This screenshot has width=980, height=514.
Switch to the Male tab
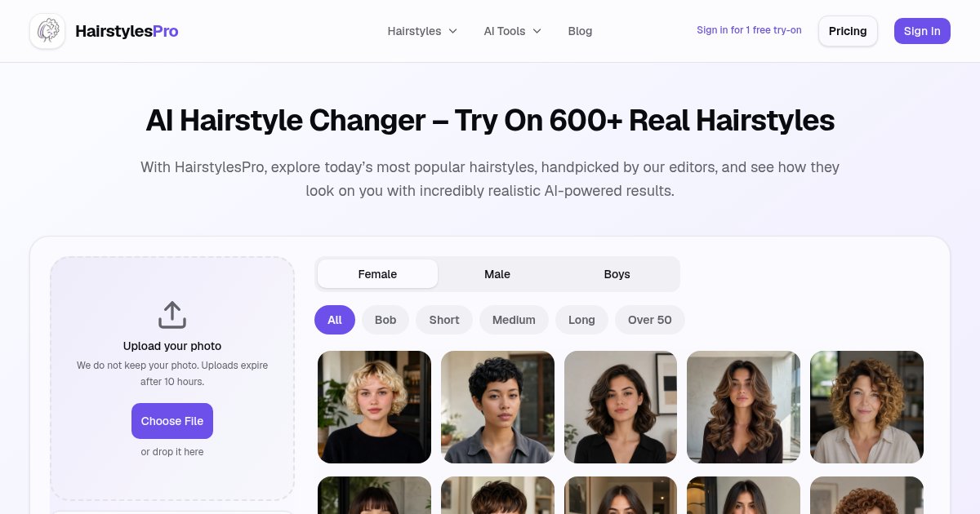click(497, 274)
